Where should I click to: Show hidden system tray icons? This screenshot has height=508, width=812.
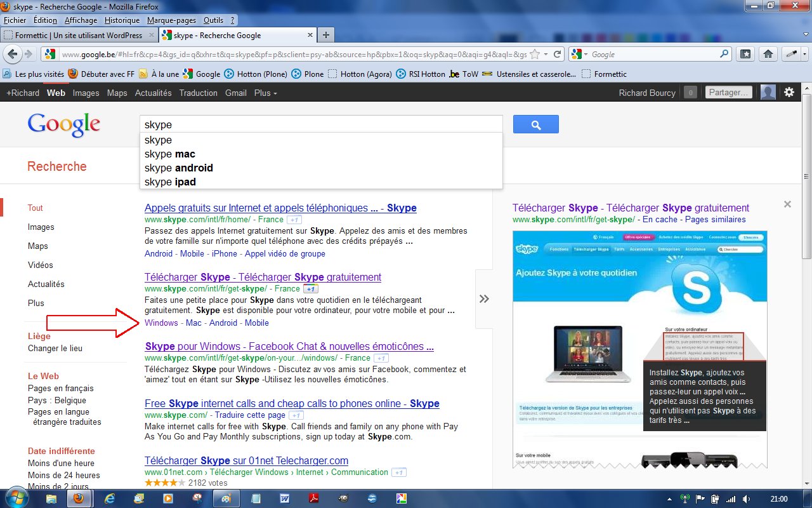point(669,499)
